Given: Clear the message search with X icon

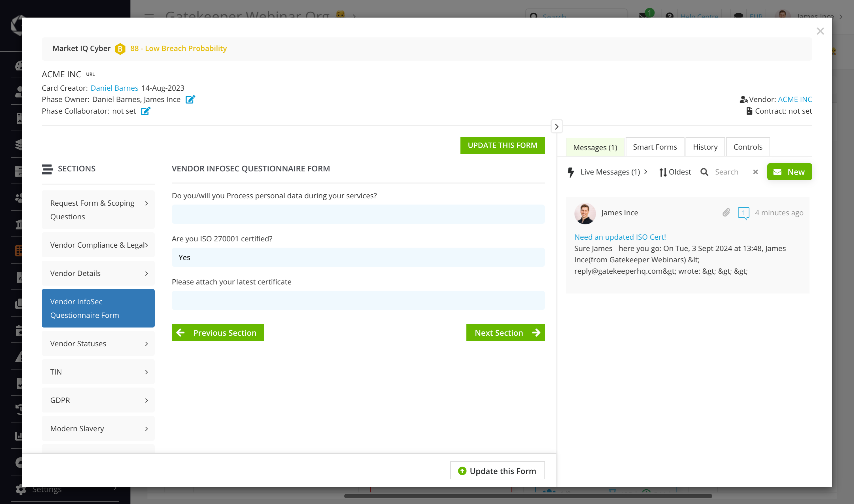Looking at the screenshot, I should click(x=755, y=172).
